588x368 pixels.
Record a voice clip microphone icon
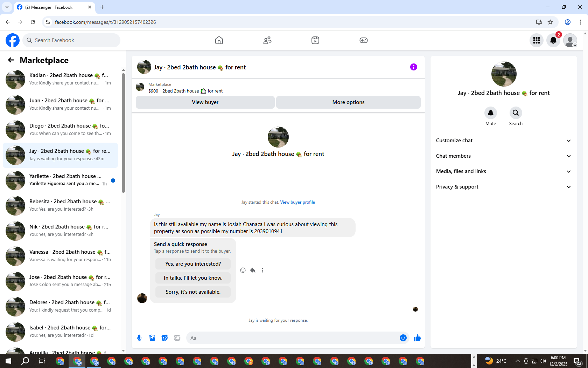[139, 338]
